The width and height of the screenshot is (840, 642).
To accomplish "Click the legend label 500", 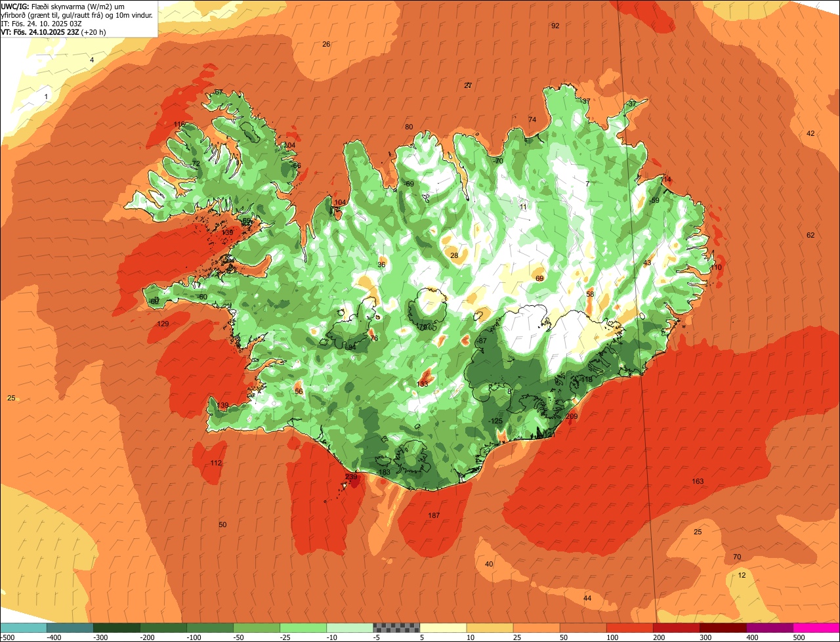I will [x=799, y=637].
